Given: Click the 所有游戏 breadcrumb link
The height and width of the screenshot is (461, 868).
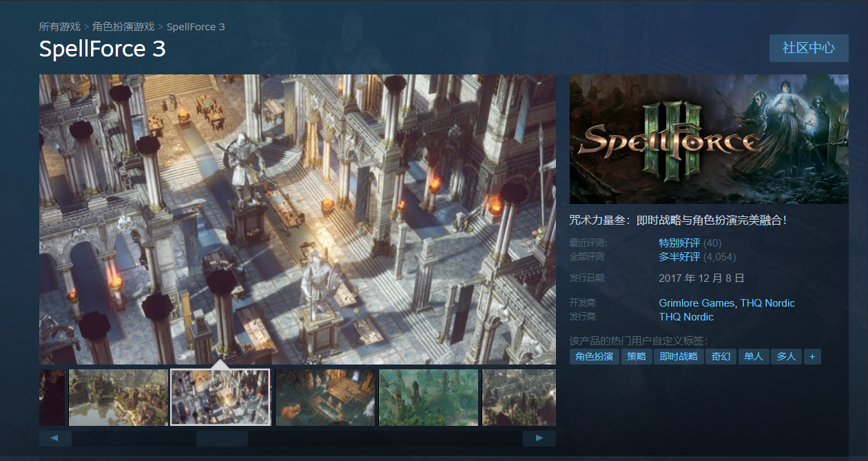Looking at the screenshot, I should point(59,27).
